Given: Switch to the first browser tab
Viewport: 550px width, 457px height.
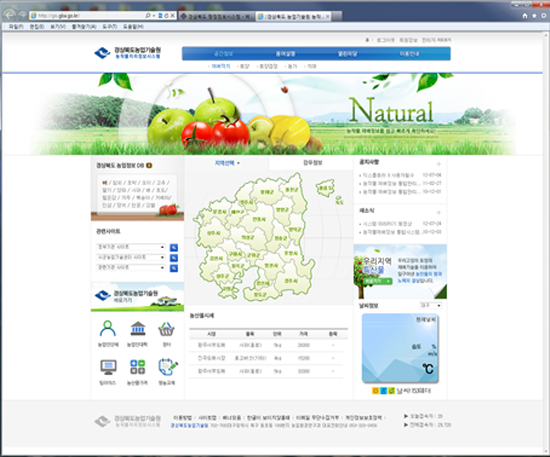Looking at the screenshot, I should [x=216, y=16].
